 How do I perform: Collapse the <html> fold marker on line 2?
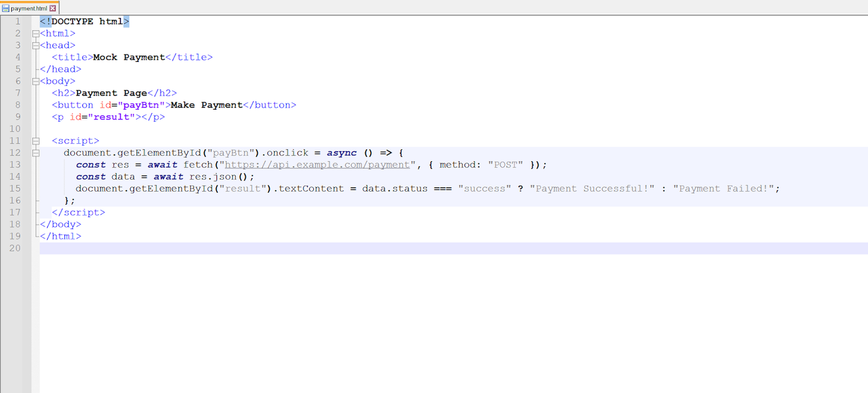click(x=36, y=33)
